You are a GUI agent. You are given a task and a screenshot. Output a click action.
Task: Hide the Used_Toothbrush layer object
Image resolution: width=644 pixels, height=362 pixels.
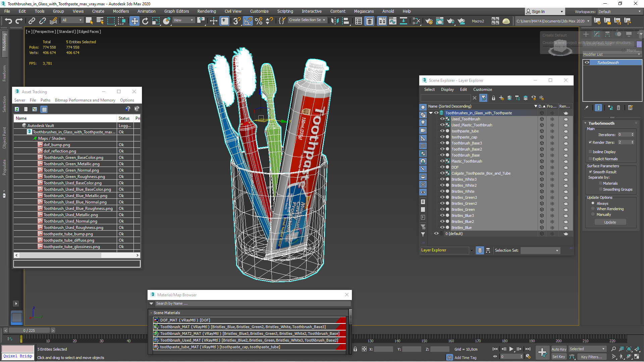[442, 119]
